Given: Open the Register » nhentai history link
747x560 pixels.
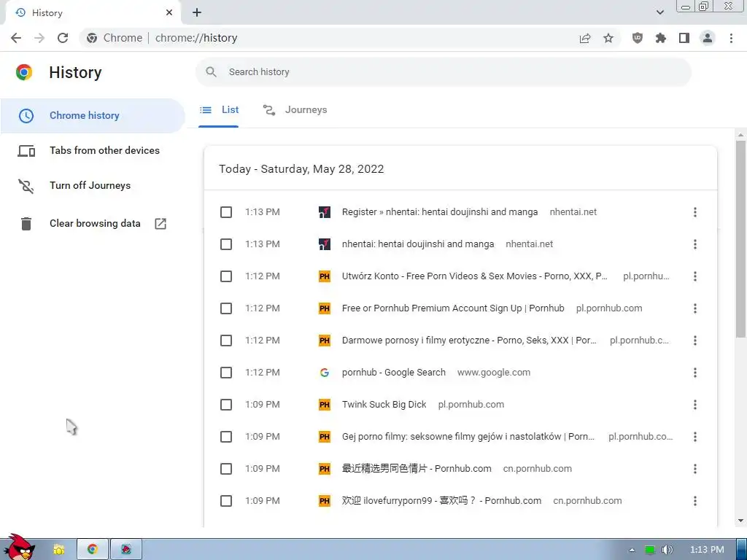Looking at the screenshot, I should pyautogui.click(x=440, y=212).
